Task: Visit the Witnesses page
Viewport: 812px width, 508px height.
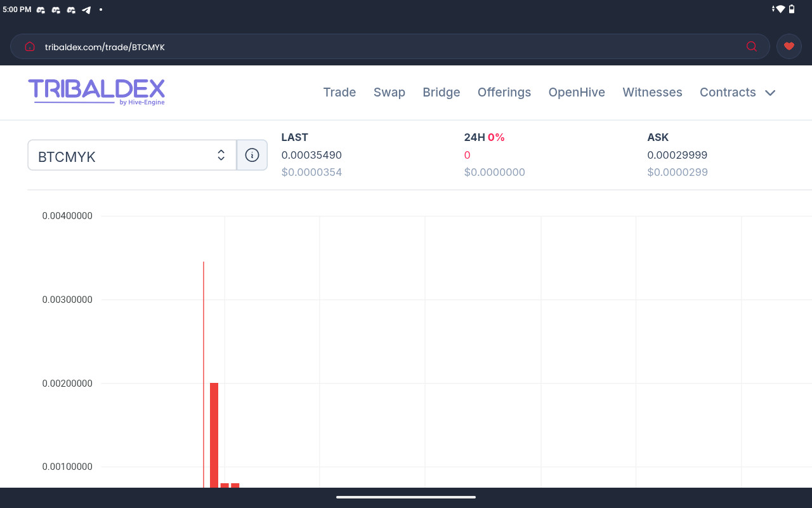Action: (652, 93)
